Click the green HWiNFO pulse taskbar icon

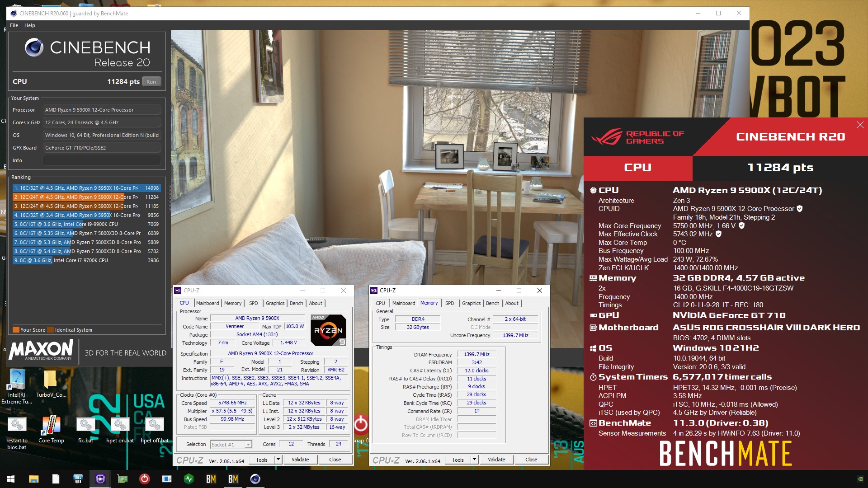(189, 479)
